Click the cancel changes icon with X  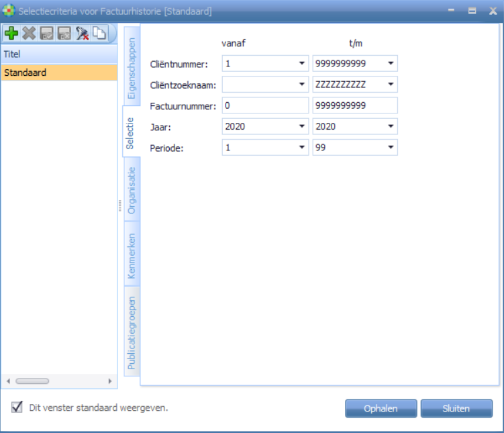point(64,34)
